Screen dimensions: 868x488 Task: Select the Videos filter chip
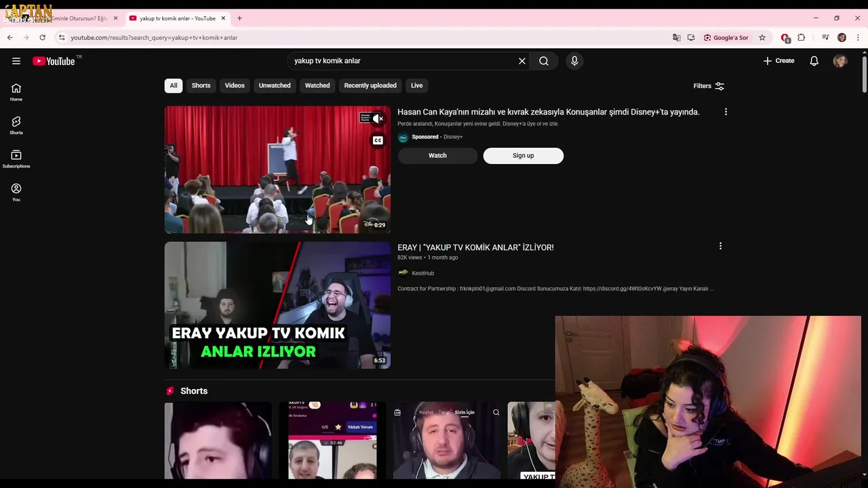[x=235, y=85]
